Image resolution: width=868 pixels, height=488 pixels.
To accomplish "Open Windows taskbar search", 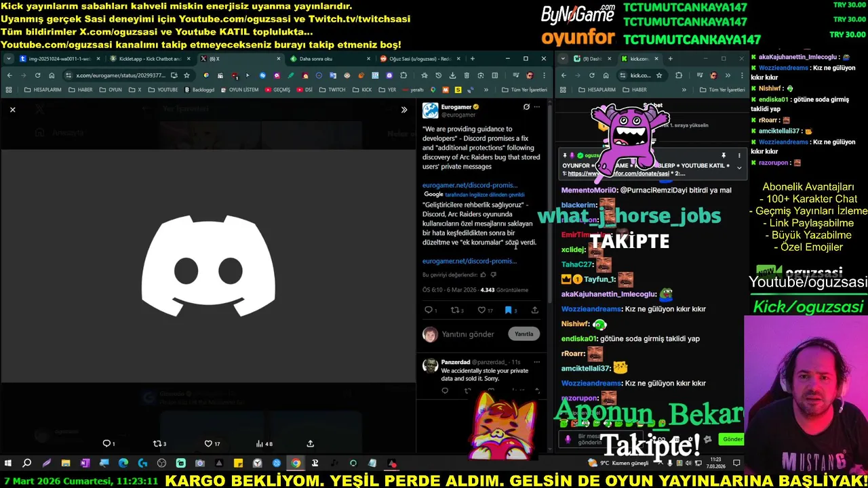I will tap(27, 464).
